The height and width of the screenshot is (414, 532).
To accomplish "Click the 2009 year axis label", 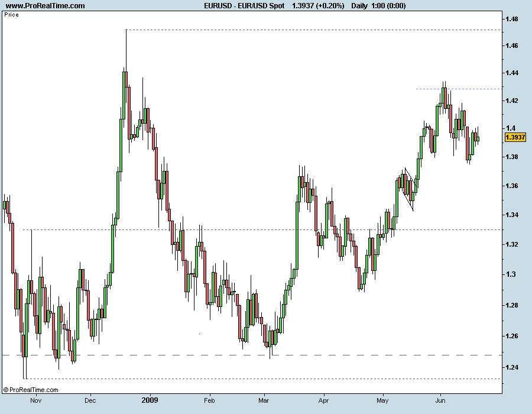I will coord(150,400).
